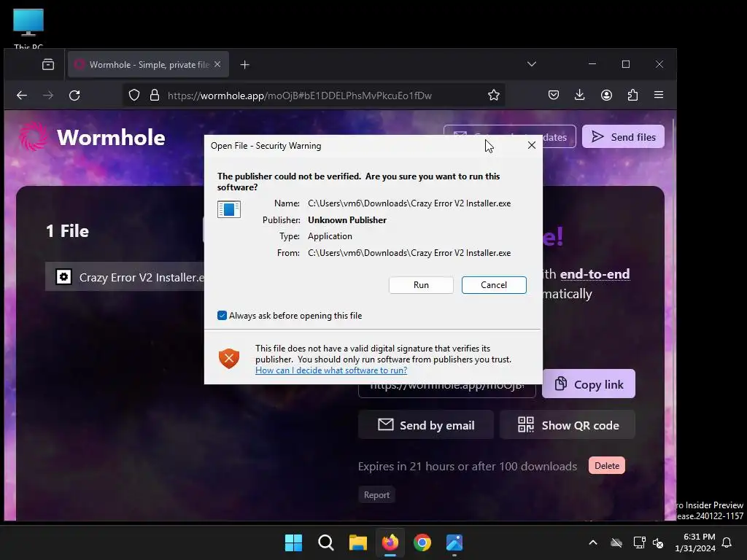Viewport: 747px width, 560px height.
Task: Expand the list all tabs chevron
Action: tap(532, 64)
